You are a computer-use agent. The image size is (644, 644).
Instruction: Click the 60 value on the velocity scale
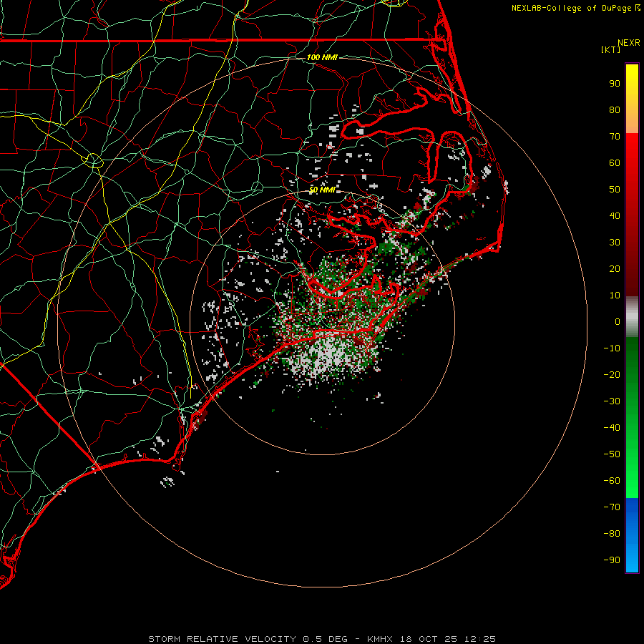615,162
